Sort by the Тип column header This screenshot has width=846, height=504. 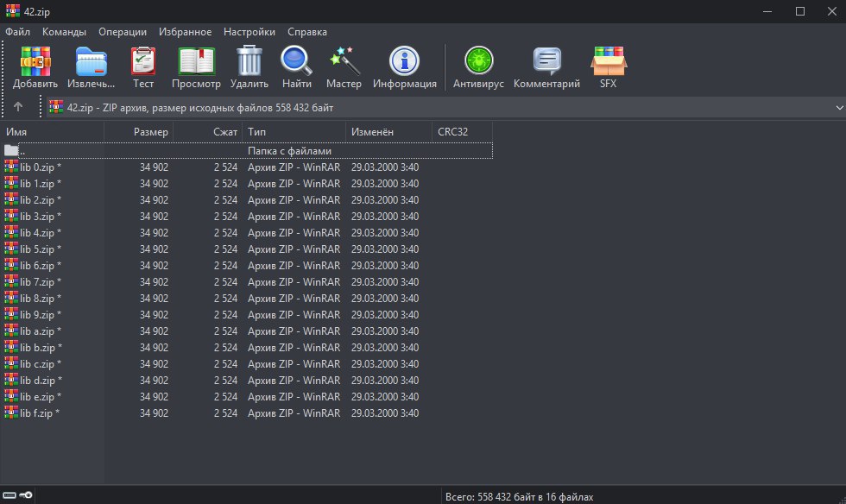point(294,132)
